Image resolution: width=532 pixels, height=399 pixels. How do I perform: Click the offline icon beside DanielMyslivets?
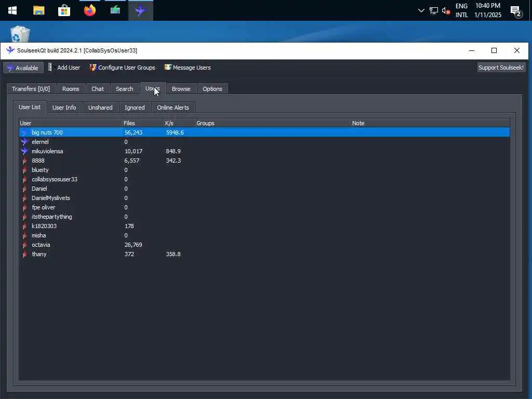[x=24, y=198]
